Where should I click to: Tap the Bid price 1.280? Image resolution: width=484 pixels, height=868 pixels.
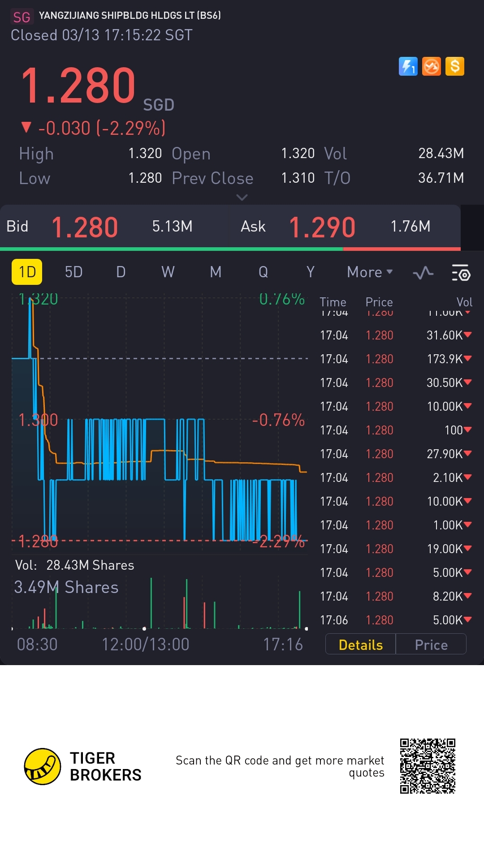[85, 227]
